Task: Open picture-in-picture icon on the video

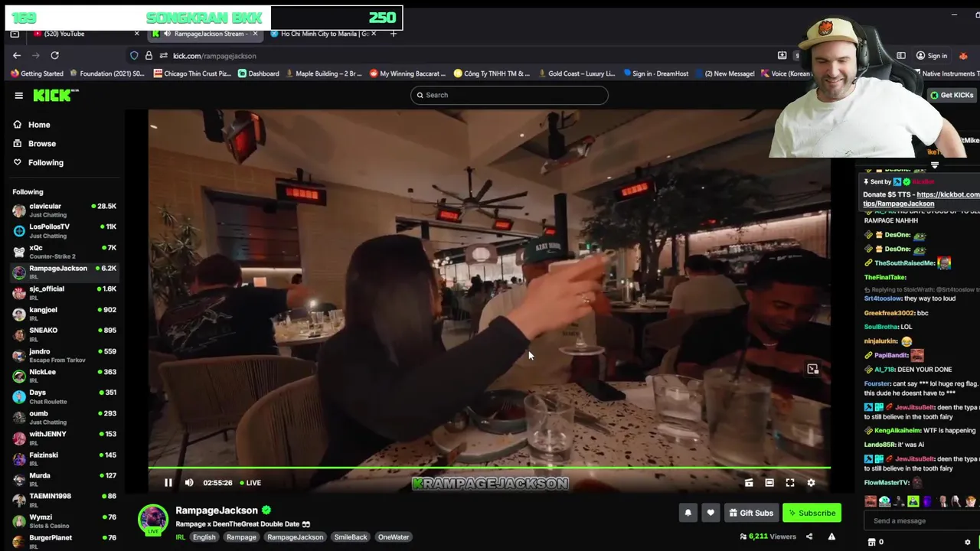Action: 812,370
